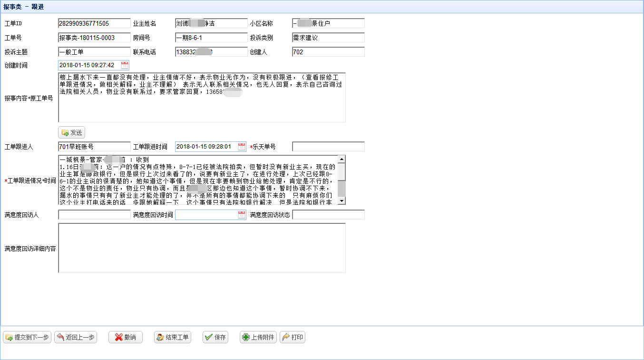Click inside 满意度回访详细内容 text area
This screenshot has width=644, height=360.
[202, 248]
